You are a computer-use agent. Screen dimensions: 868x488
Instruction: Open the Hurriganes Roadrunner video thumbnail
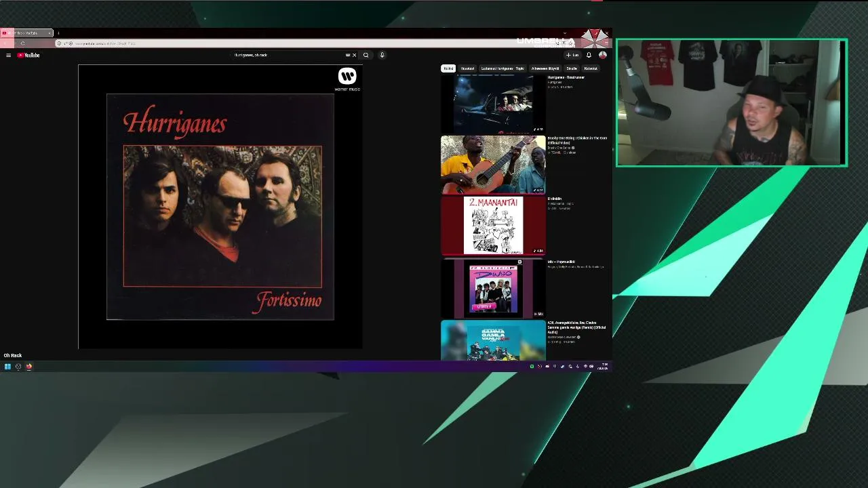[493, 104]
